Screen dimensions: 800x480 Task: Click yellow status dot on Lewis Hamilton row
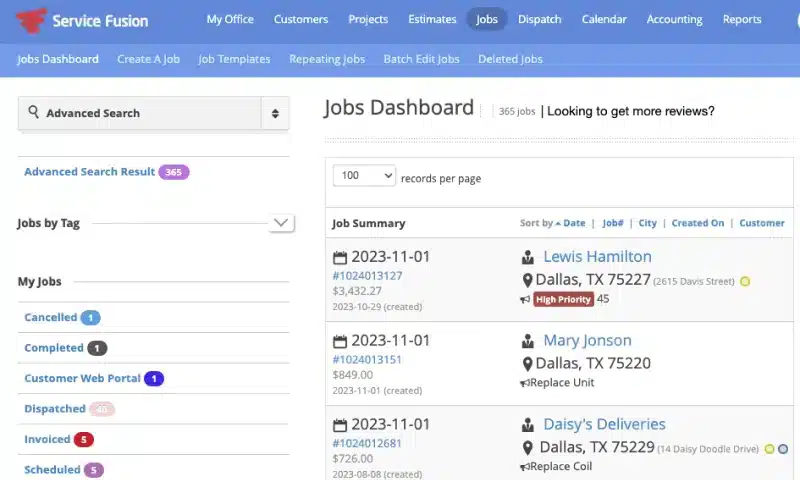pos(745,281)
